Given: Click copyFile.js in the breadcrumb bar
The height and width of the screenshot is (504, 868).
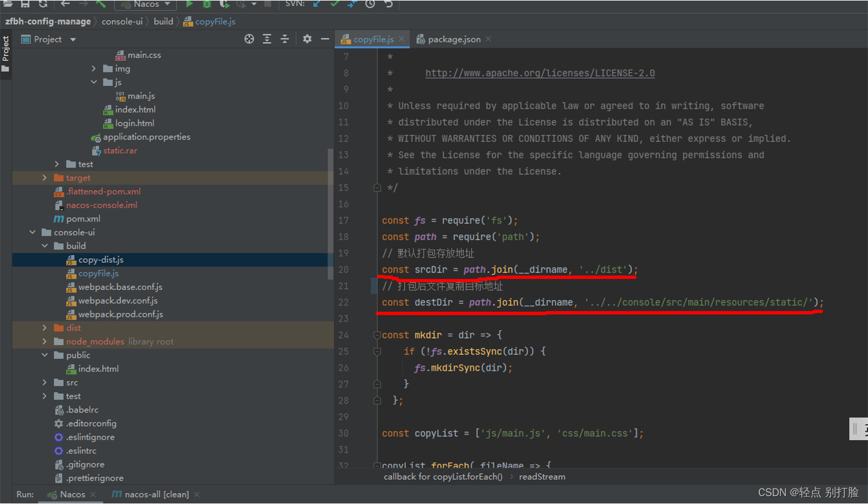Looking at the screenshot, I should tap(209, 21).
